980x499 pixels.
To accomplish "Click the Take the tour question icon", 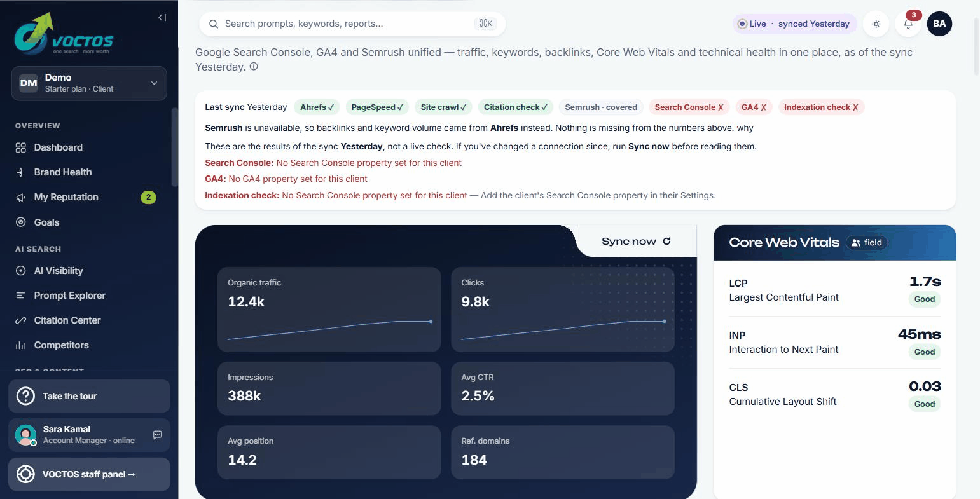I will tap(25, 396).
